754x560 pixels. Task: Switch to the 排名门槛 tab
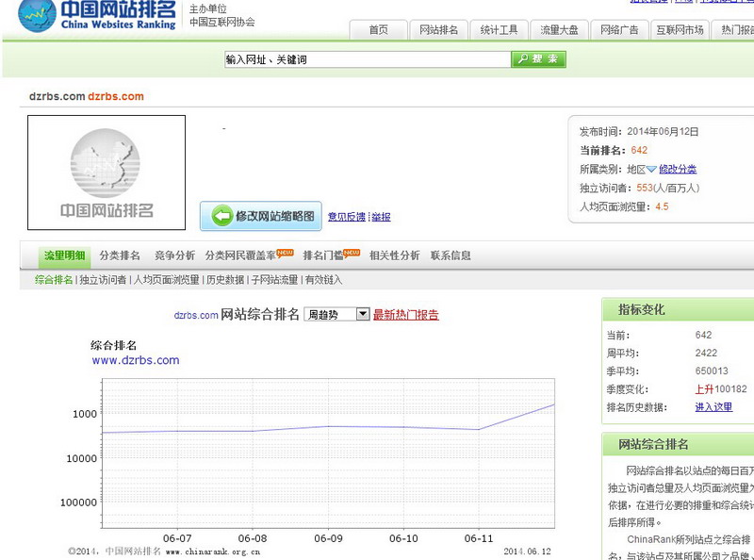coord(322,255)
